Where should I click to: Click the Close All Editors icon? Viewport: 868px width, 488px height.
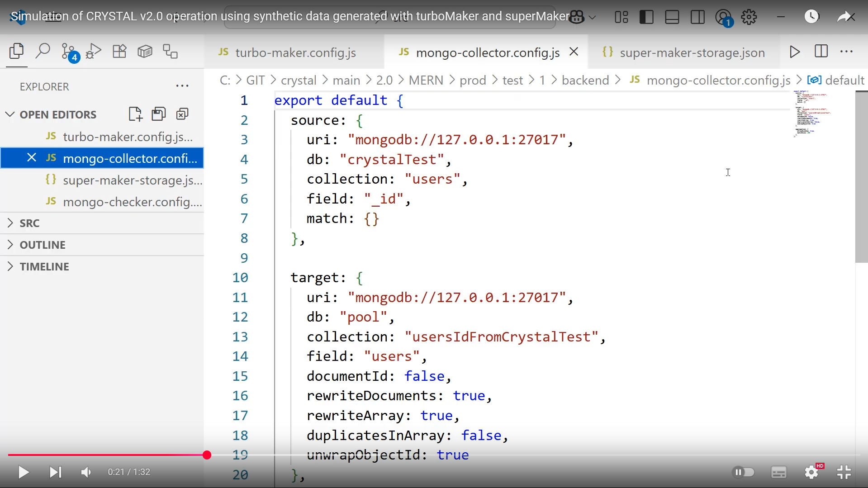[182, 114]
